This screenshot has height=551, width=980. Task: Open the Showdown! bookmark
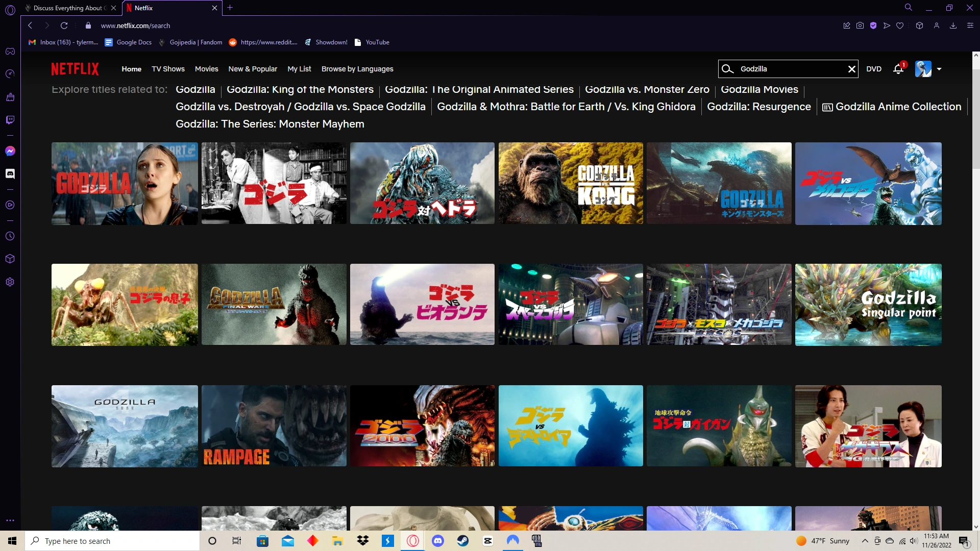pyautogui.click(x=326, y=42)
